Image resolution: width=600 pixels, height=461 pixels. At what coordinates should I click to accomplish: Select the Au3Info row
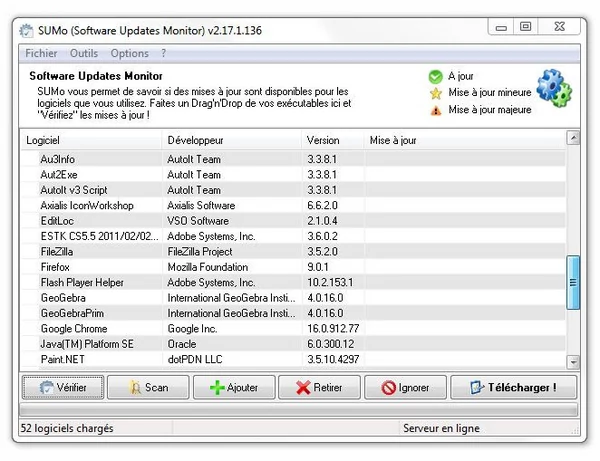pos(293,159)
